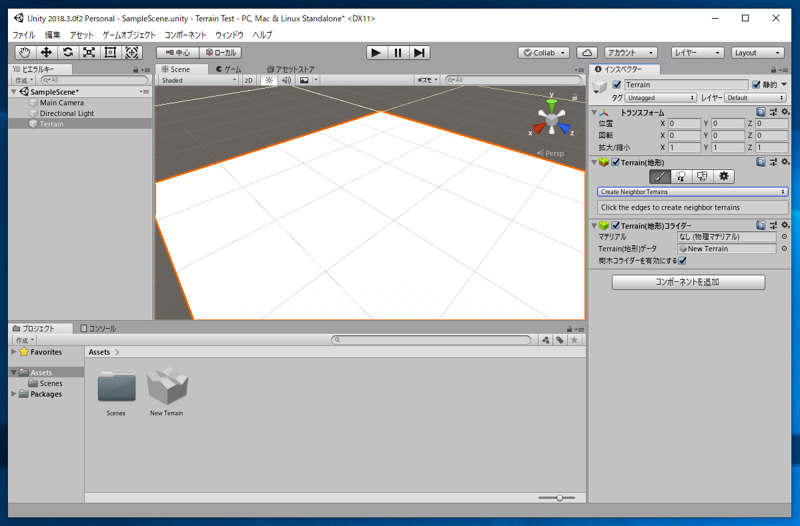Screen dimensions: 800x526
Task: Search by label in Project panel
Action: tap(560, 340)
